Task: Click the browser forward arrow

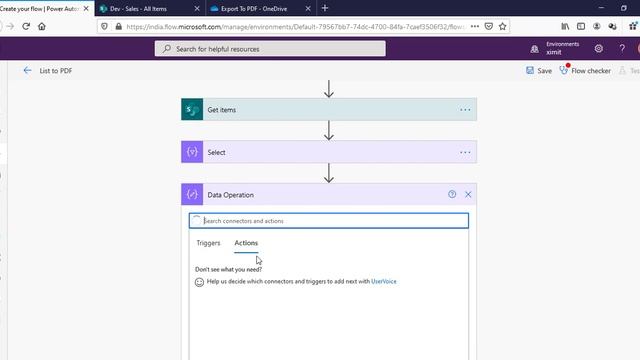Action: click(10, 27)
